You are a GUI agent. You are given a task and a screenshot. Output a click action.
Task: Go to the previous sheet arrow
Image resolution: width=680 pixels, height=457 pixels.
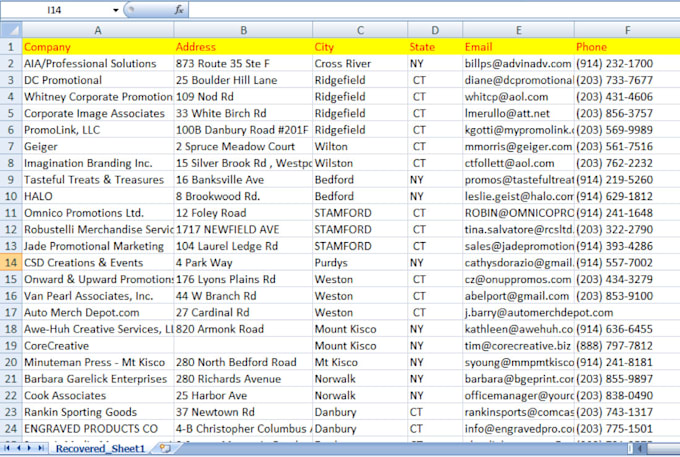click(x=19, y=448)
